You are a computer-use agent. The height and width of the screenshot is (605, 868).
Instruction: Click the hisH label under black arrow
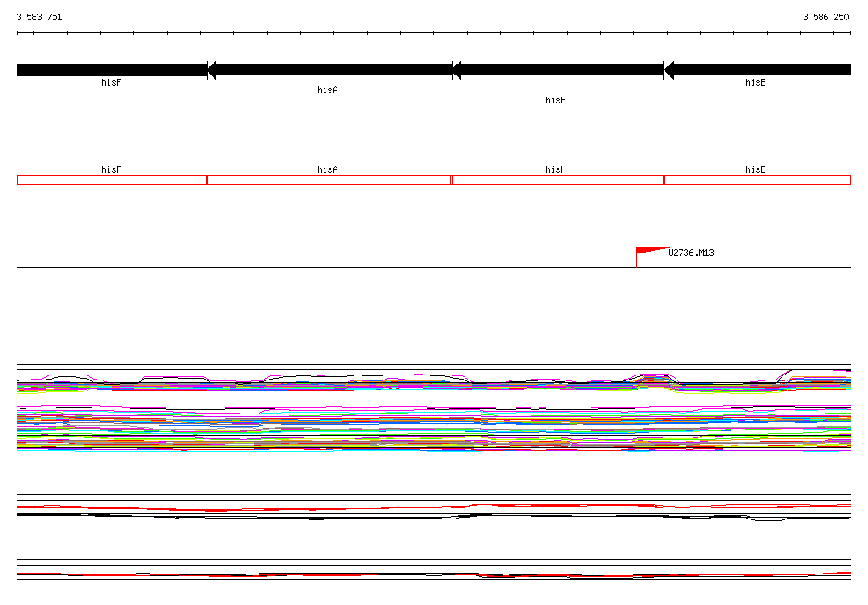point(555,100)
